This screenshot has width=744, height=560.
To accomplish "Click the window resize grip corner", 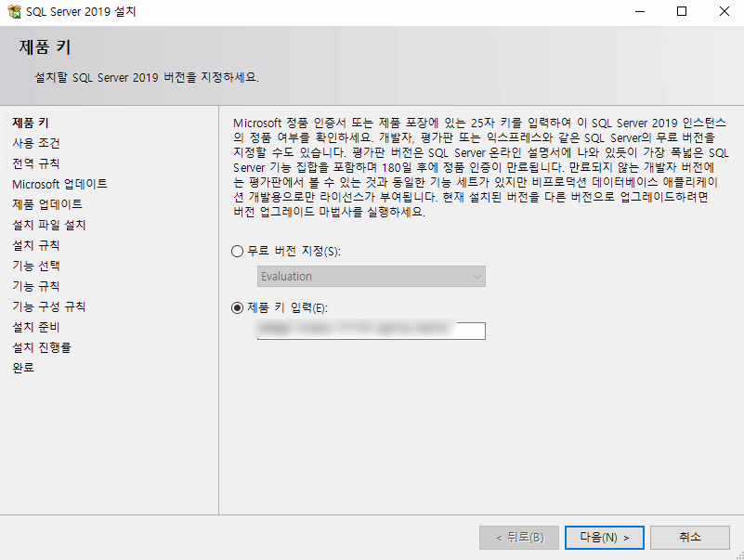I will 739,555.
